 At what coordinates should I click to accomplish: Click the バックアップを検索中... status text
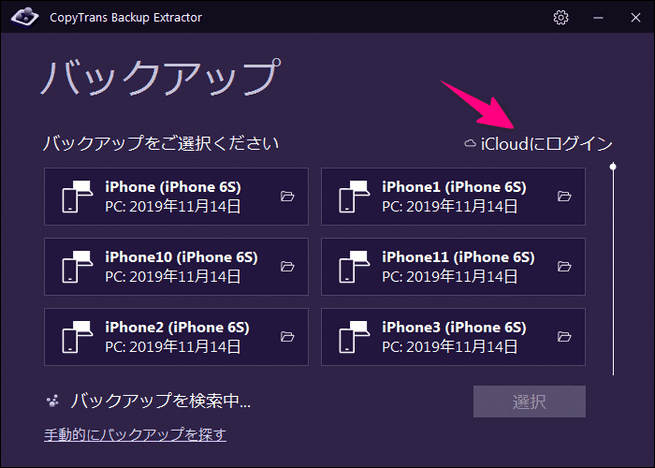[x=160, y=401]
